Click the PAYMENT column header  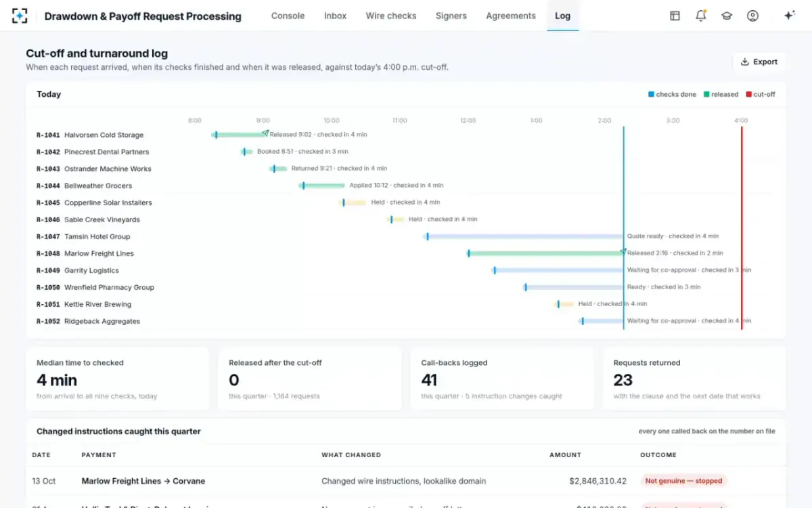coord(99,455)
